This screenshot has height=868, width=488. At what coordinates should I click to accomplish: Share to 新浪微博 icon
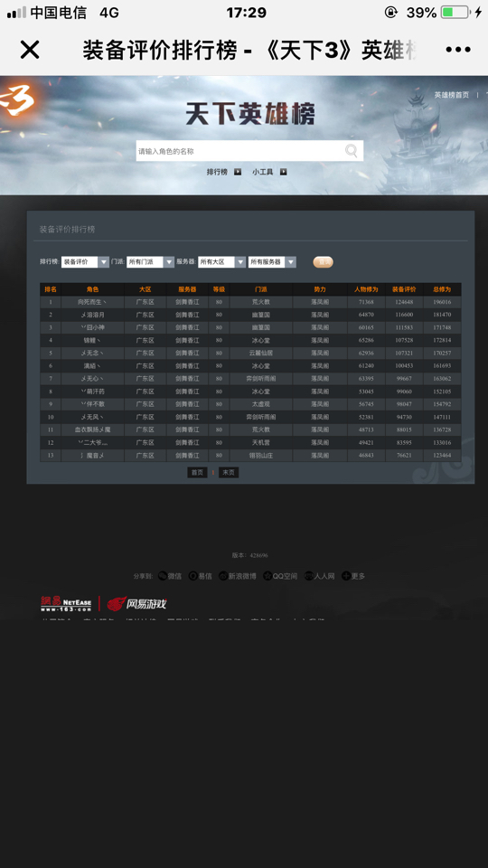(x=223, y=576)
